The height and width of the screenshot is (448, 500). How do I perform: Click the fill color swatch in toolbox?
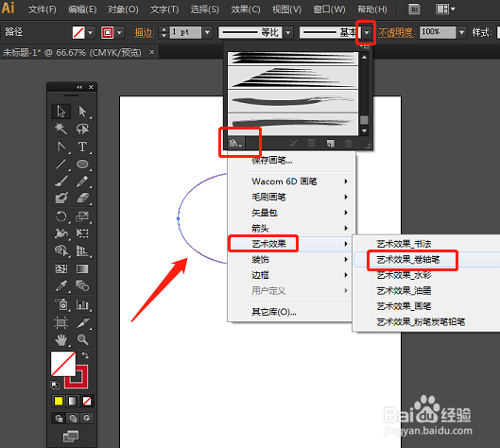point(63,364)
